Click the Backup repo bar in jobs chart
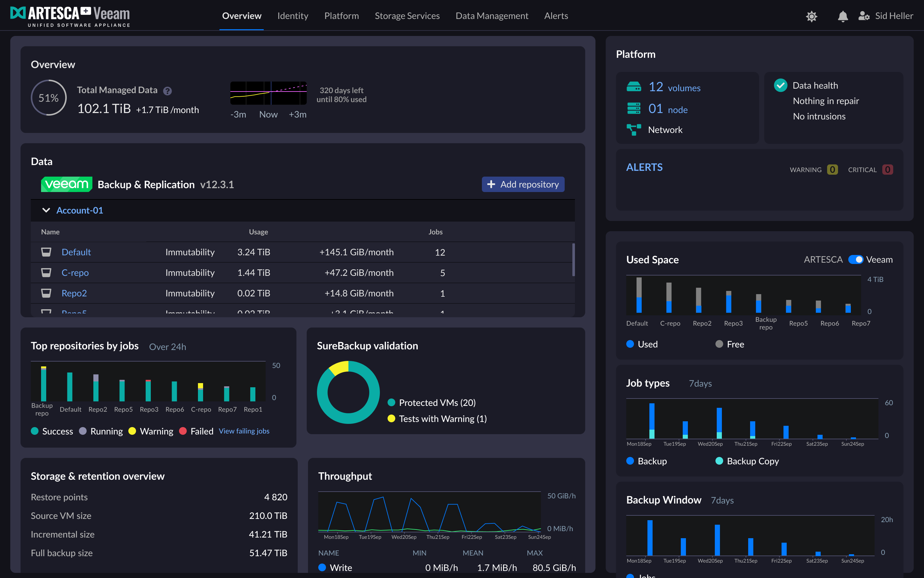This screenshot has height=578, width=924. click(44, 383)
